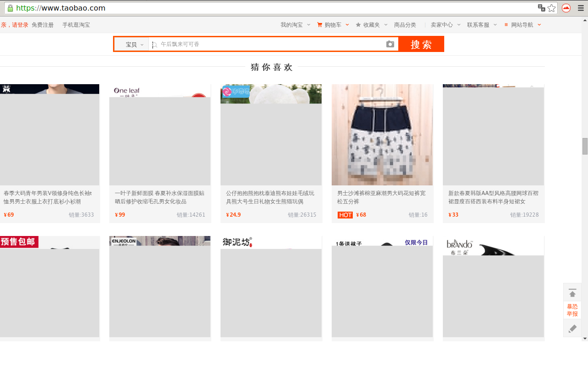
Task: Open the 御泥坊 product image
Action: (271, 287)
